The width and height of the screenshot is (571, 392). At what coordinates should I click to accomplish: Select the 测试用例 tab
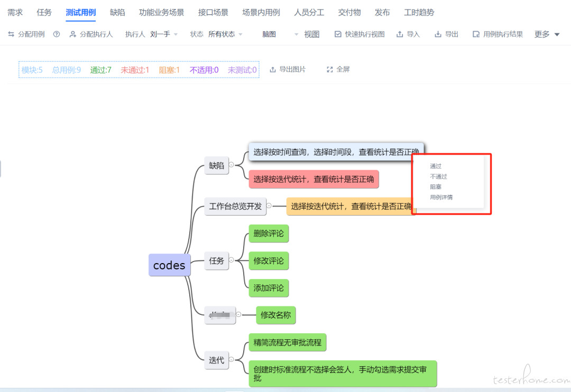coord(80,12)
